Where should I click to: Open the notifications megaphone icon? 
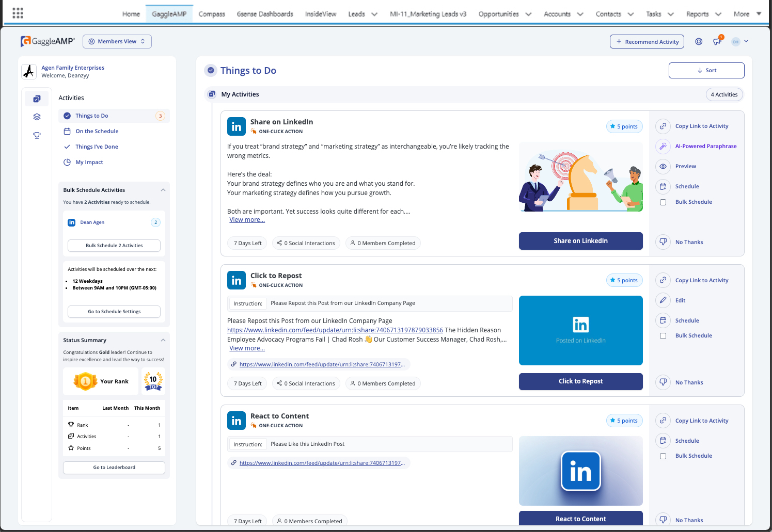click(717, 42)
